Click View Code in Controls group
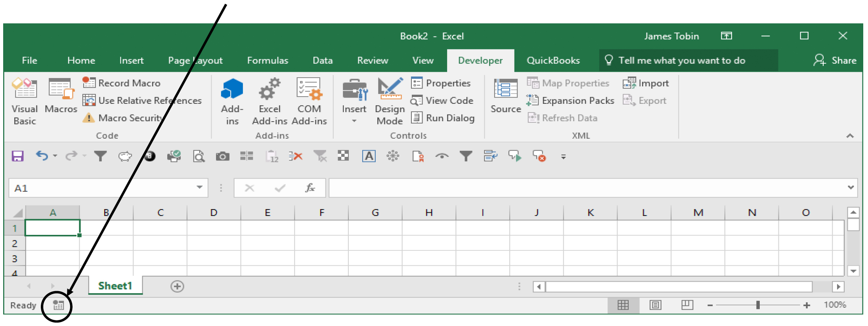 [x=442, y=100]
